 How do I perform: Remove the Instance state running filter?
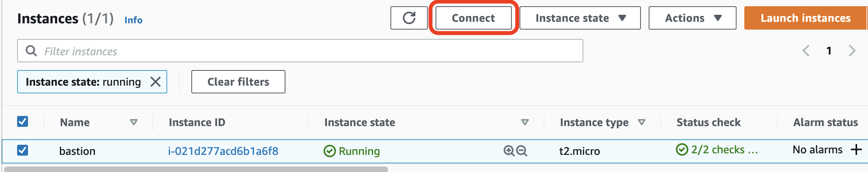tap(156, 82)
